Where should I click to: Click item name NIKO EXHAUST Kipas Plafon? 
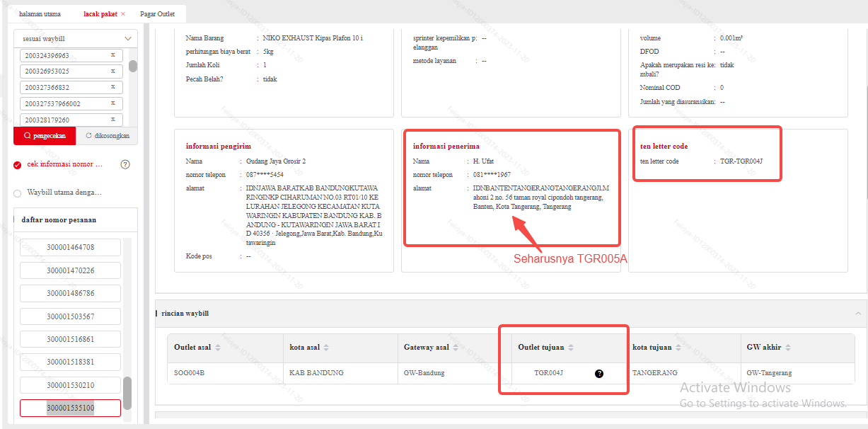[313, 38]
